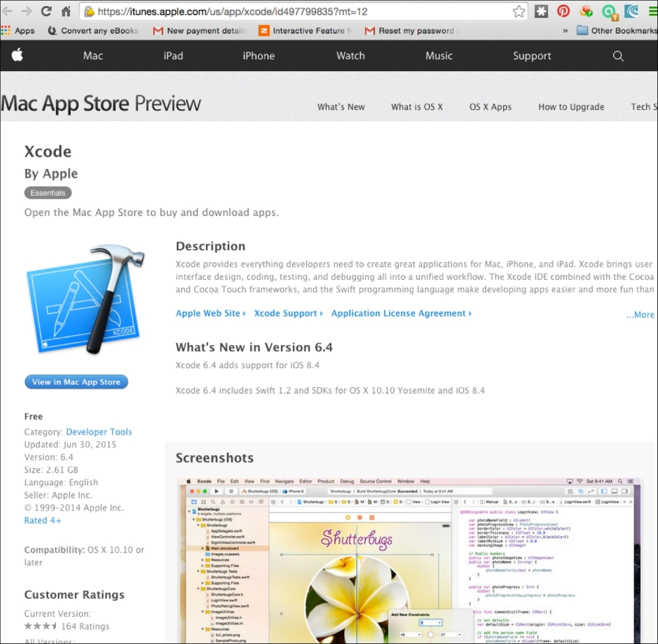The height and width of the screenshot is (644, 658).
Task: Click the "What's New in Version 6.4" heading
Action: (254, 347)
